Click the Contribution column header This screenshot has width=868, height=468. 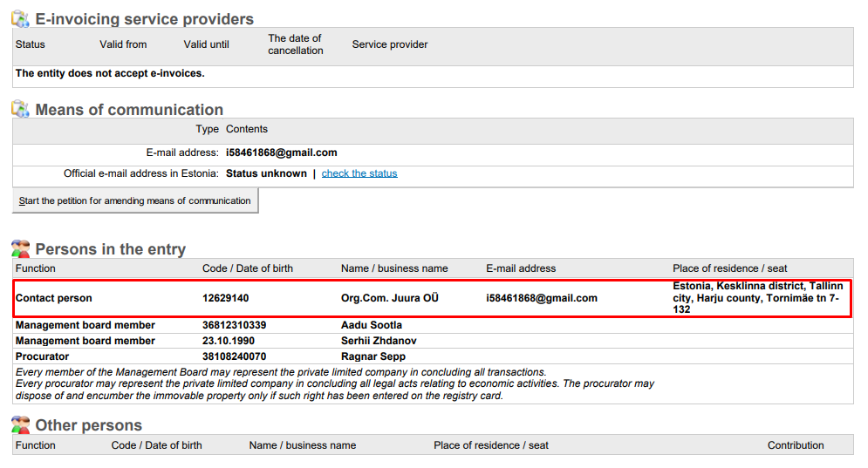pos(796,445)
